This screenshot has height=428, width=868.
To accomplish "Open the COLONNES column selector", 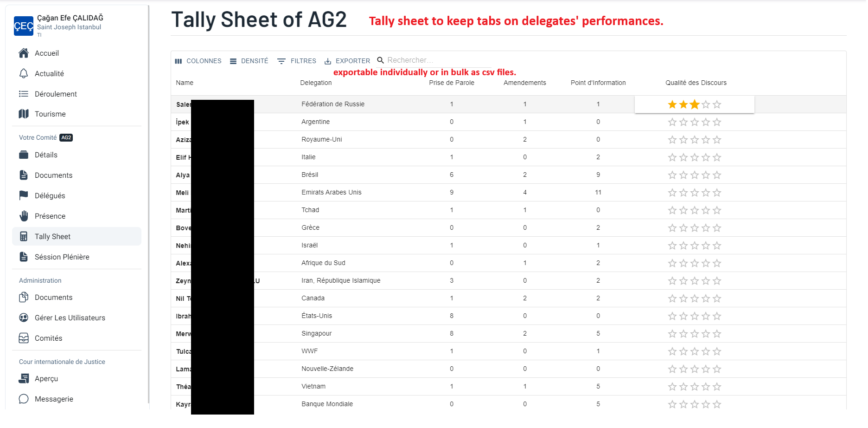I will 198,61.
